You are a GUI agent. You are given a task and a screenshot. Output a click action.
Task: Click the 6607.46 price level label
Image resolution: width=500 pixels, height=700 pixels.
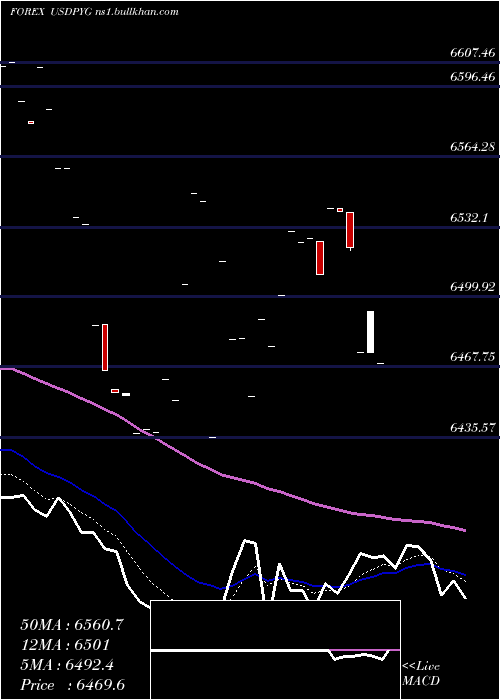point(473,53)
